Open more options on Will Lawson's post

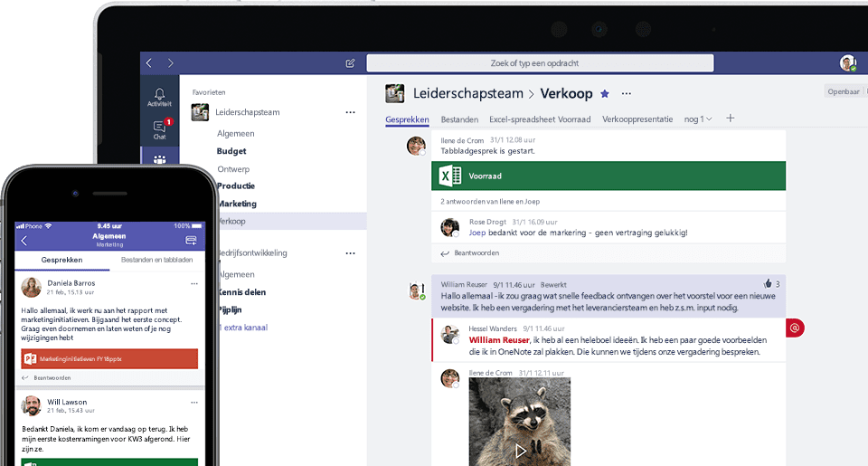pos(194,403)
